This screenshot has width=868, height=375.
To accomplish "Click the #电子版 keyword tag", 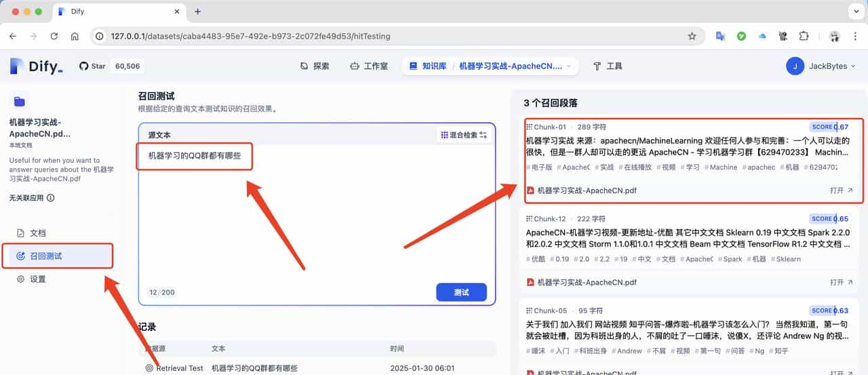I will click(540, 167).
